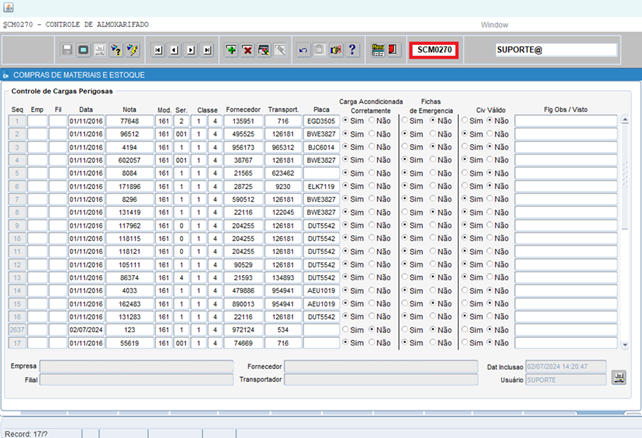642x438 pixels.
Task: Click the table scrollbar down arrow
Action: coord(624,345)
